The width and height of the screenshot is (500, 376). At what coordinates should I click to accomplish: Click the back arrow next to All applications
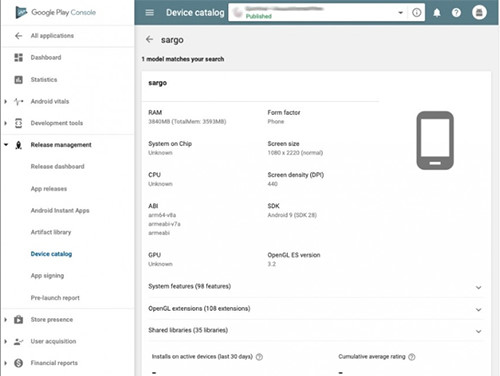(19, 36)
